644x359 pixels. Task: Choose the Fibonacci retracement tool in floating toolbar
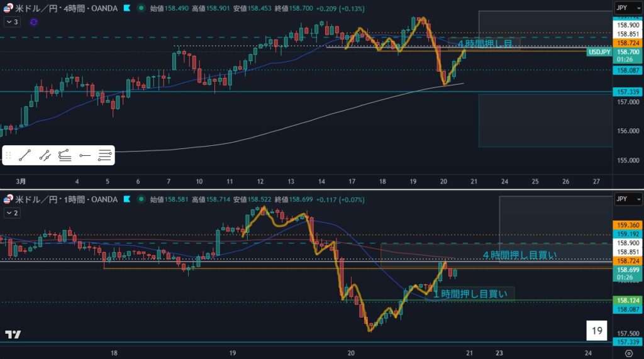pos(64,155)
